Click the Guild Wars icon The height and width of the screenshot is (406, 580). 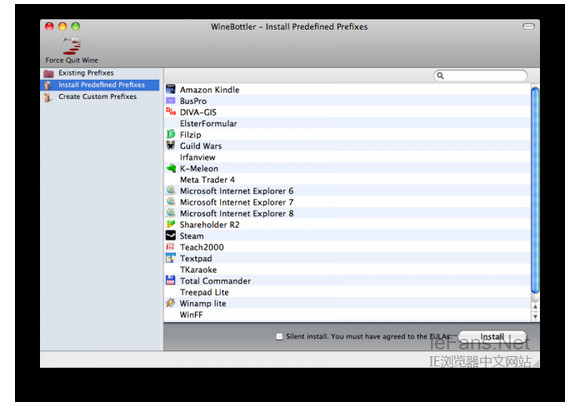coord(171,145)
